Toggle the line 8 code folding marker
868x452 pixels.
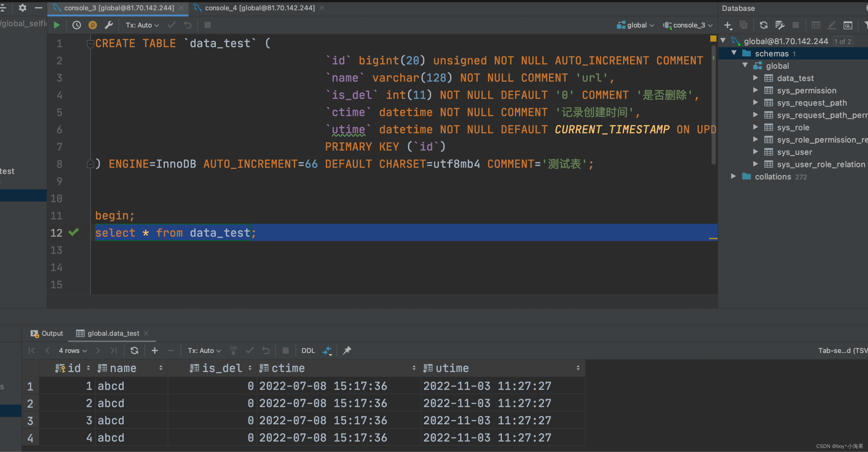[90, 164]
